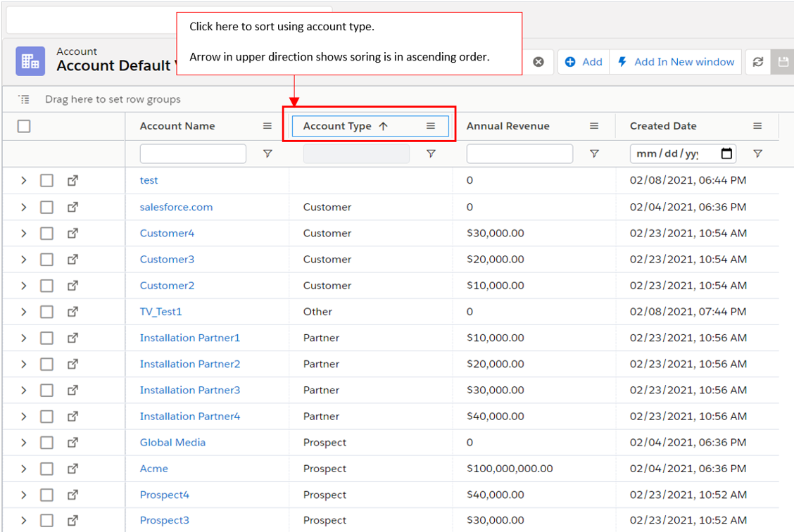Click filter icon under Annual Revenue
This screenshot has width=794, height=532.
point(594,153)
